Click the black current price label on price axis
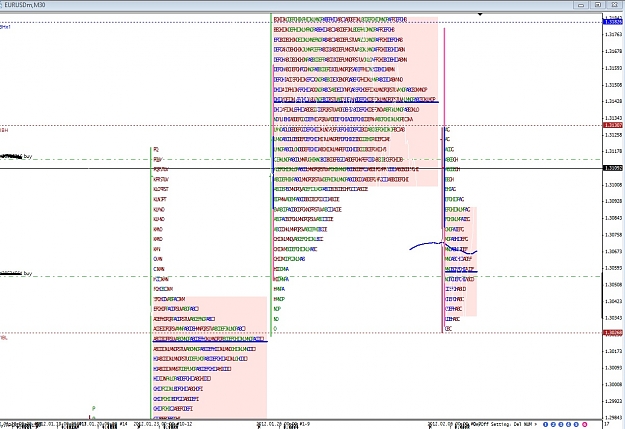 [614, 168]
